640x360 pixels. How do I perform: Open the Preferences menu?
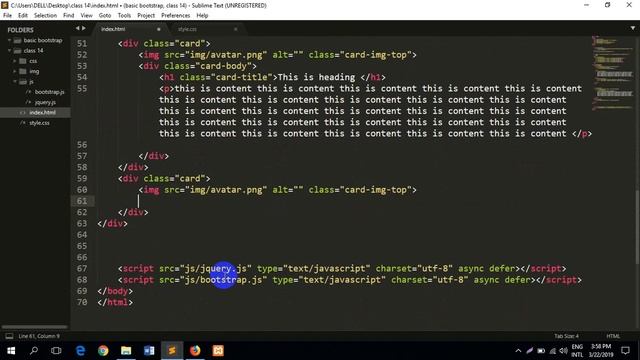click(x=176, y=16)
